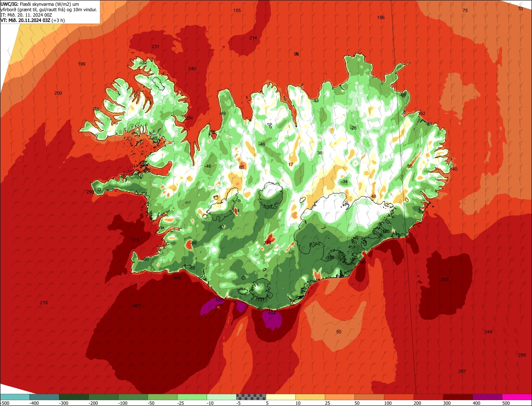Viewport: 532px width, 406px height.
Task: Click the map value "-131" near the south coast
Action: (x=261, y=299)
